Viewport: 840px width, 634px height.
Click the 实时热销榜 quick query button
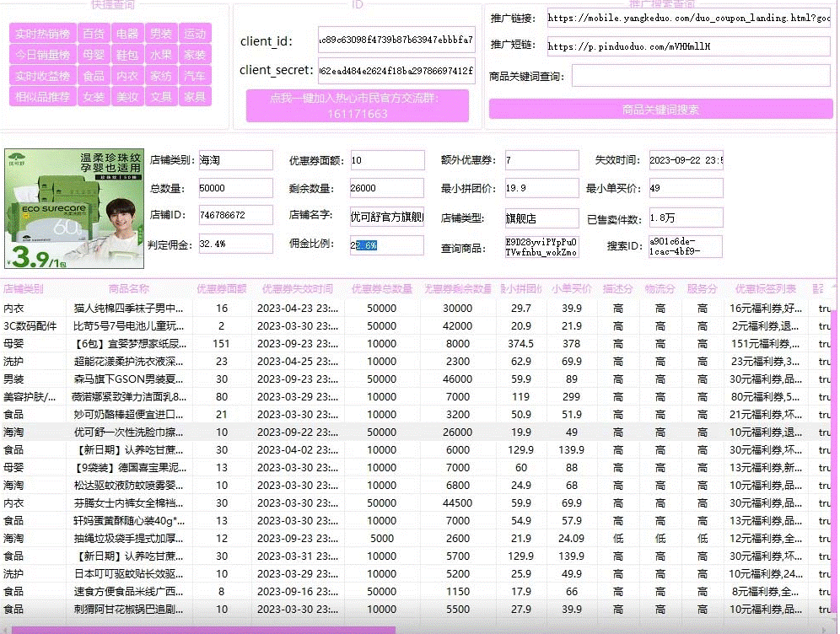(42, 34)
